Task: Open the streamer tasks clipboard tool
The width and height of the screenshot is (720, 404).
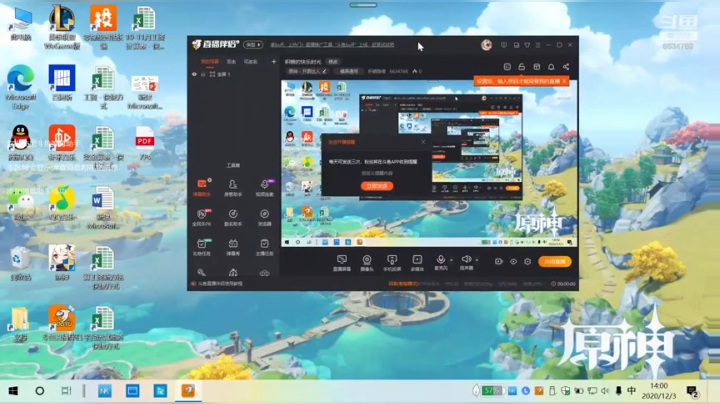Action: 264,247
